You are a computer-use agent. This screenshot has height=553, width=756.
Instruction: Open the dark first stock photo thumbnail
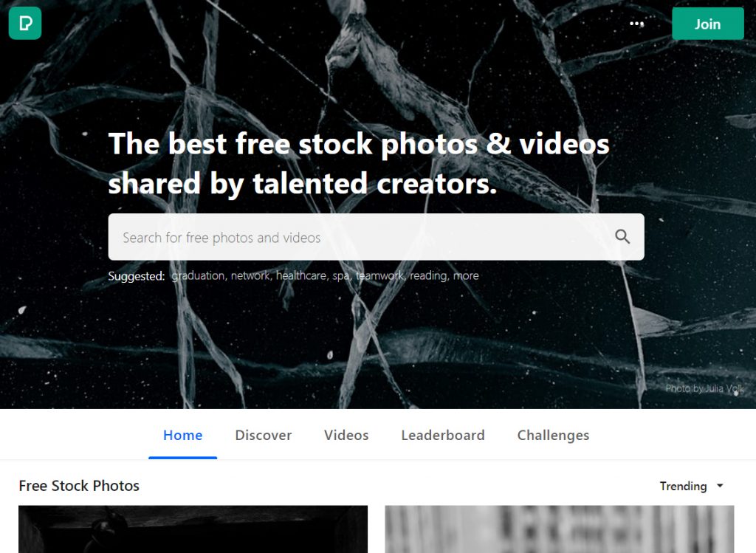pos(193,529)
